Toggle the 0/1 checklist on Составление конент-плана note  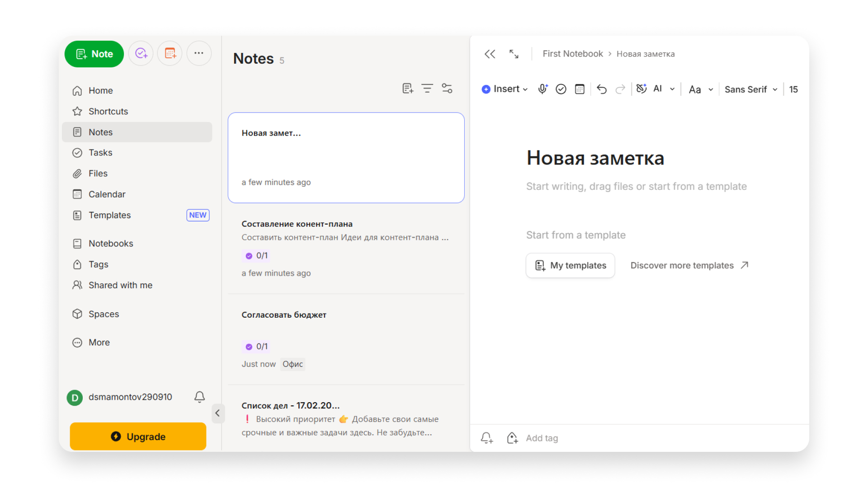[256, 255]
